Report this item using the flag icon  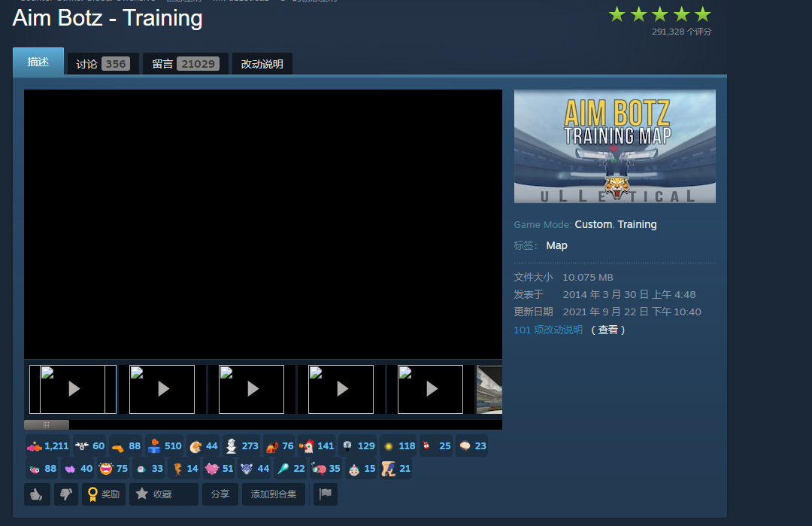pyautogui.click(x=326, y=494)
